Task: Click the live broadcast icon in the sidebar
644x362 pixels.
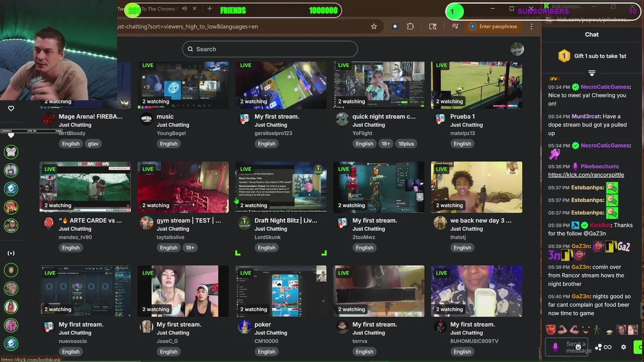Action: pos(11,253)
